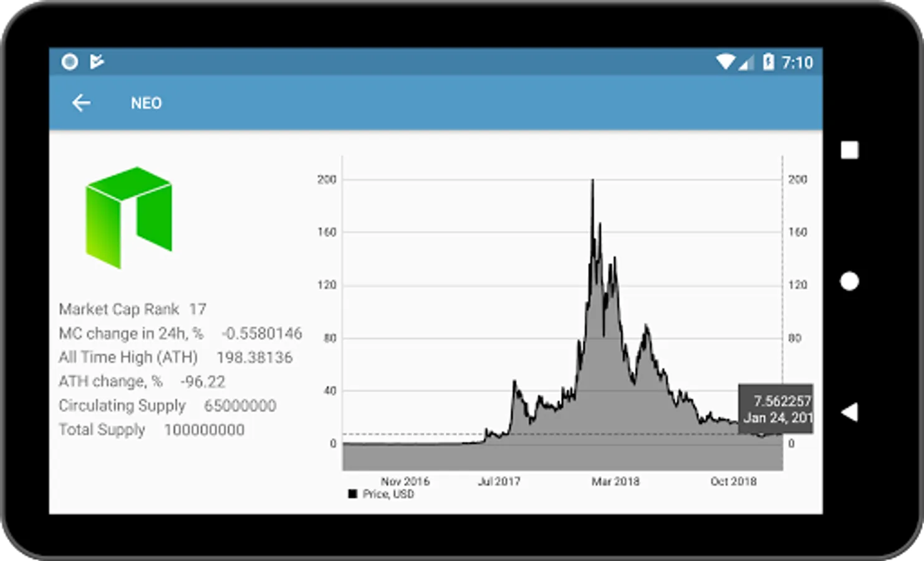Tap the Market Cap Rank value 17
The image size is (924, 561).
click(x=198, y=309)
